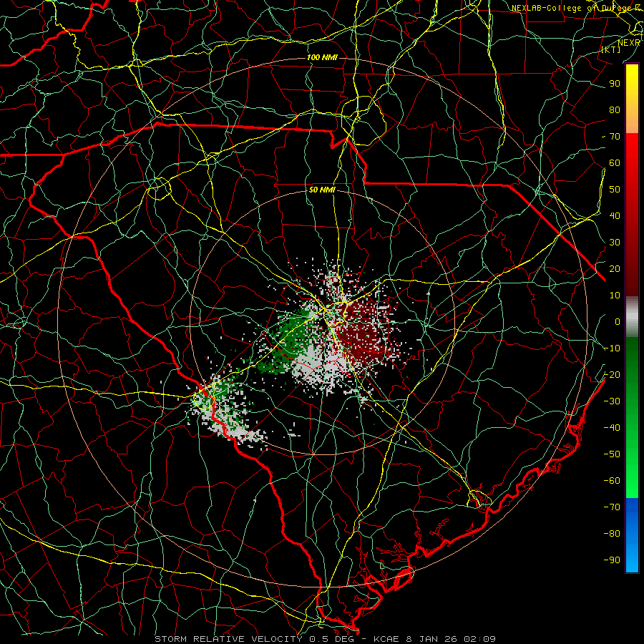This screenshot has width=644, height=644.
Task: Pick the gray zero-velocity segment of the scale
Action: (632, 317)
